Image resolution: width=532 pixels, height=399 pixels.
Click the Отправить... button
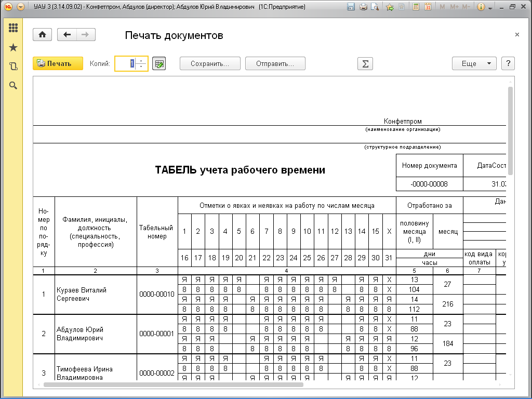tap(275, 63)
